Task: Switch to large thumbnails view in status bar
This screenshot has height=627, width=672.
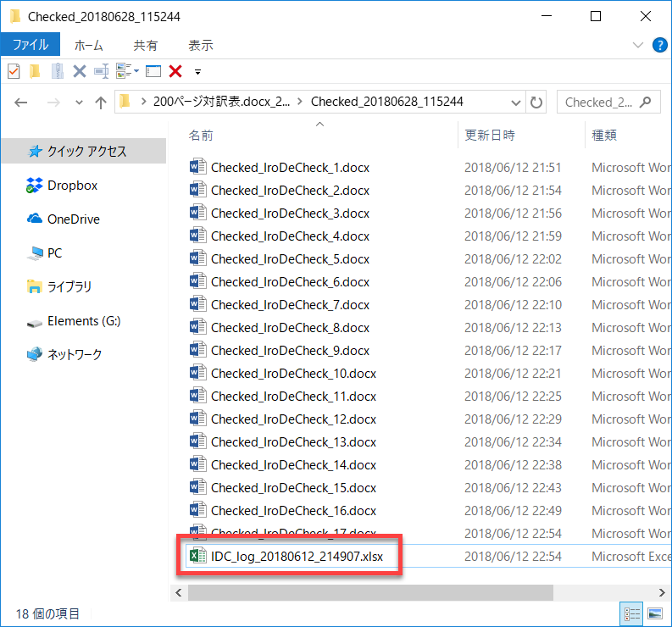Action: 654,613
